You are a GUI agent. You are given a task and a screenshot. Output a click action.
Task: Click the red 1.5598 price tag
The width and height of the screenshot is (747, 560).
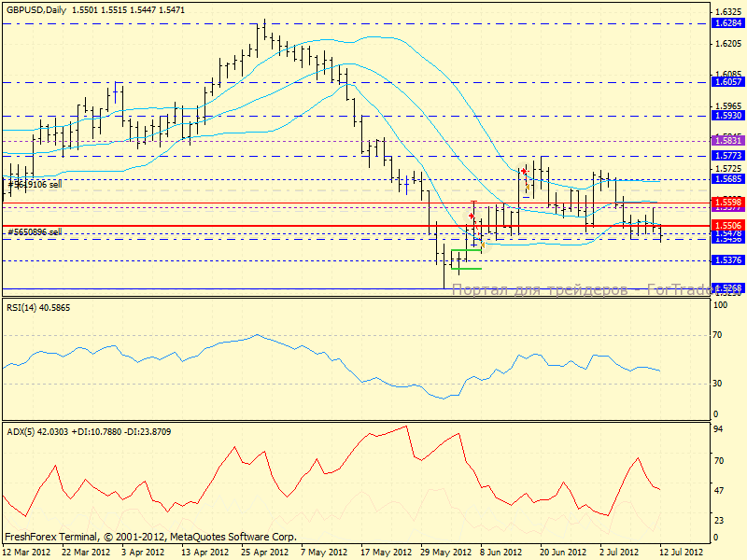click(x=726, y=202)
